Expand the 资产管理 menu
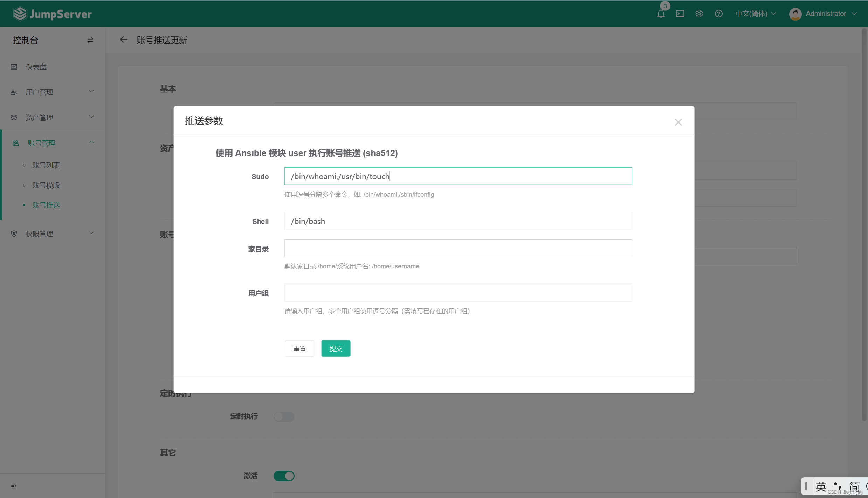The height and width of the screenshot is (498, 868). point(53,118)
